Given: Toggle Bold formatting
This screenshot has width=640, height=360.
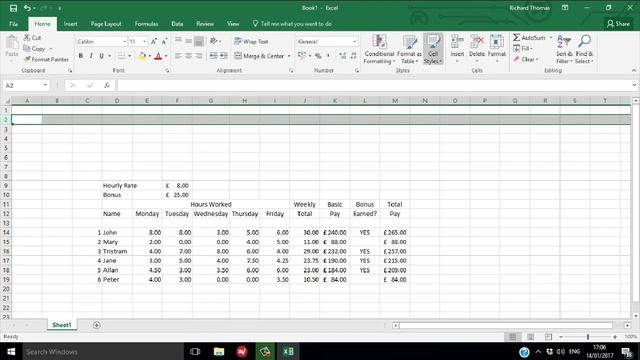Looking at the screenshot, I should [81, 56].
